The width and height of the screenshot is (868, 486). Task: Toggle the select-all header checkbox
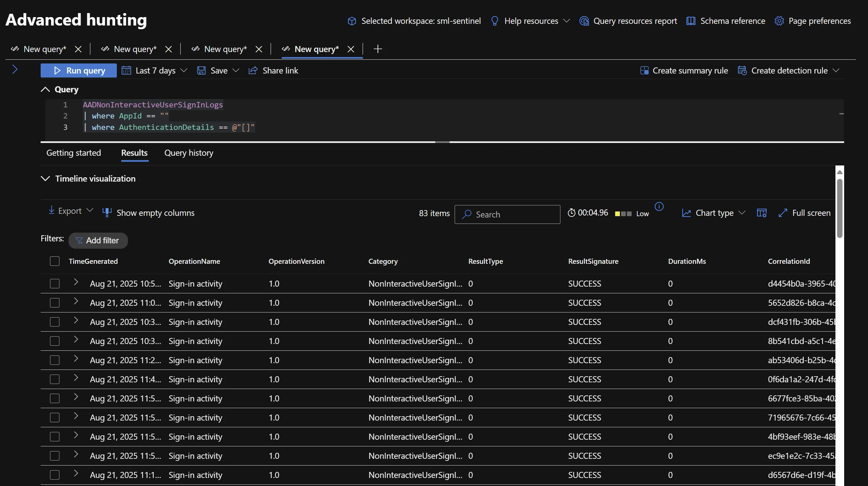[x=55, y=261]
